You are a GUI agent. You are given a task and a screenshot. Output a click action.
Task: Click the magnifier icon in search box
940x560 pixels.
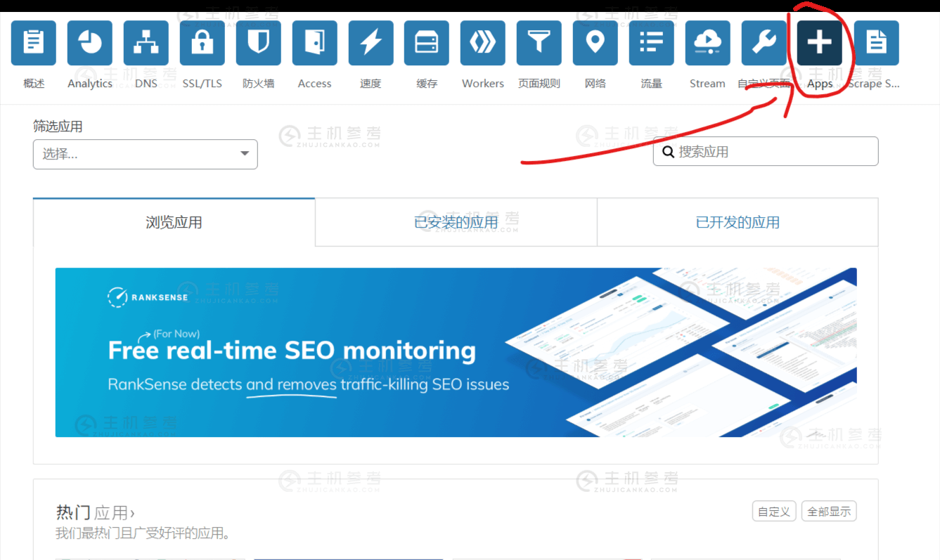(x=668, y=151)
